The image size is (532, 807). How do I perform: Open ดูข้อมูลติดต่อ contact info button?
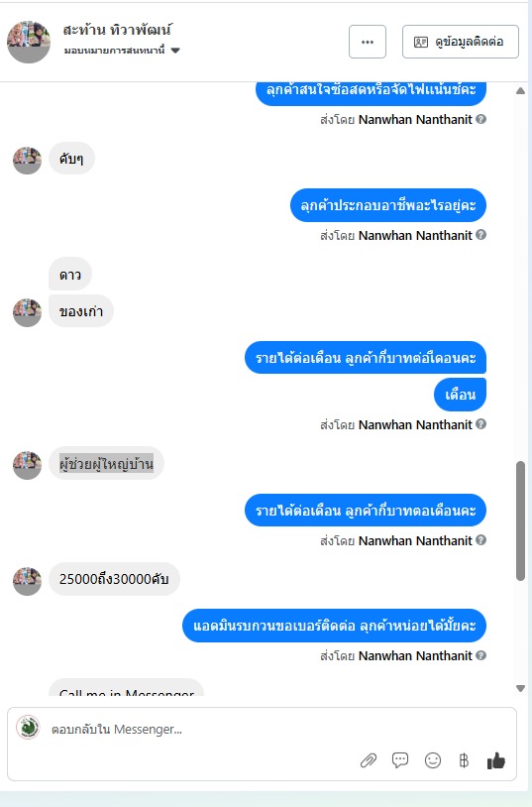[x=461, y=42]
